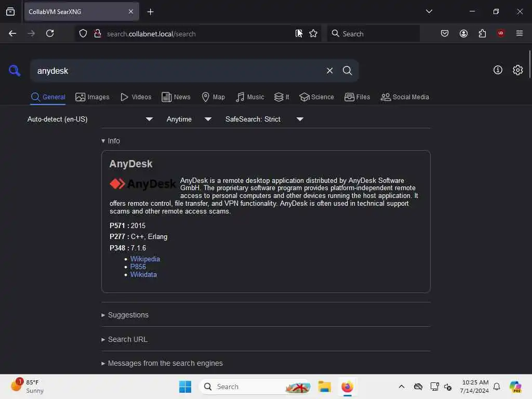The image size is (532, 399).
Task: Open Firefox application menu
Action: point(520,33)
